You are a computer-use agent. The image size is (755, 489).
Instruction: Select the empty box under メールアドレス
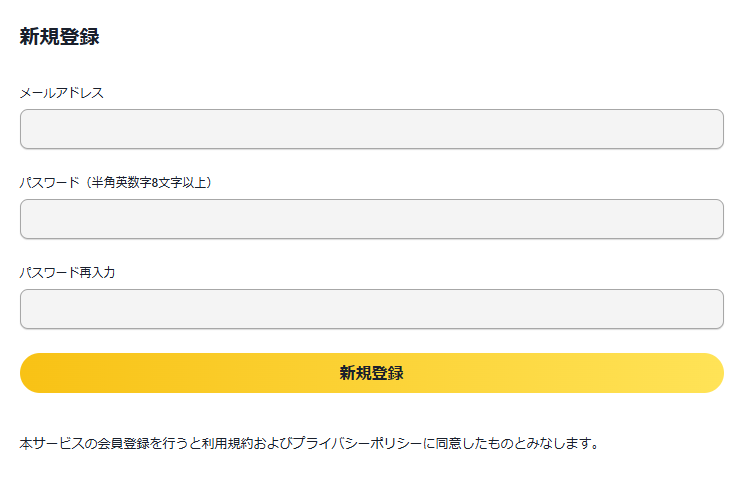(371, 129)
